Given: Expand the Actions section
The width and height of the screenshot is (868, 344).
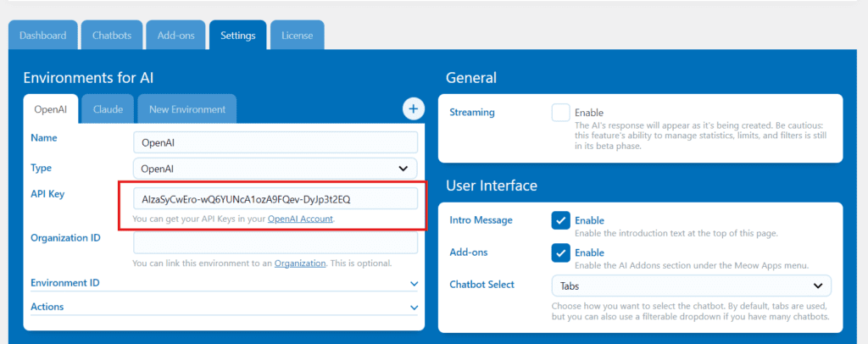Looking at the screenshot, I should point(224,307).
